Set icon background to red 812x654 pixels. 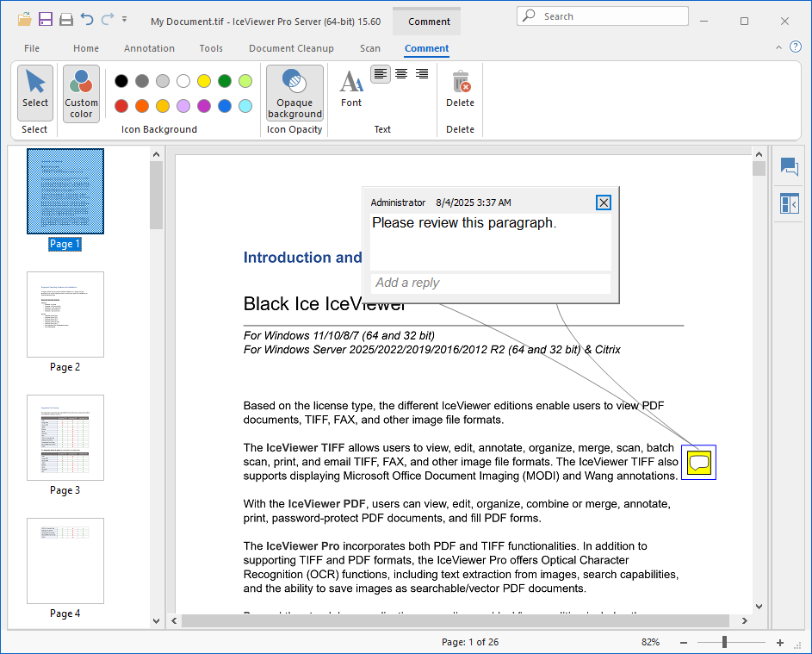pos(121,106)
